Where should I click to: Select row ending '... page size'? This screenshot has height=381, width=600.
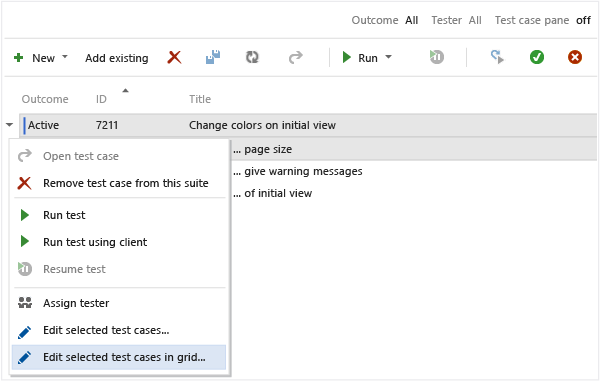coord(413,149)
